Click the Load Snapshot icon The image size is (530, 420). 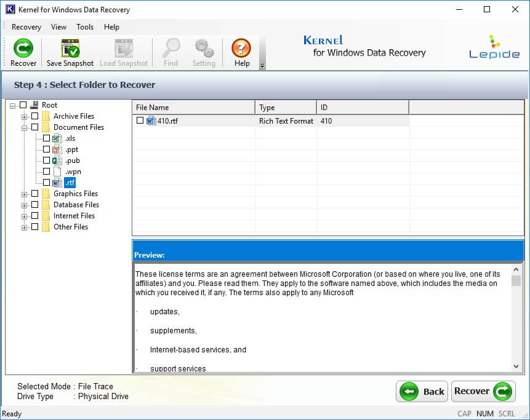[x=124, y=48]
